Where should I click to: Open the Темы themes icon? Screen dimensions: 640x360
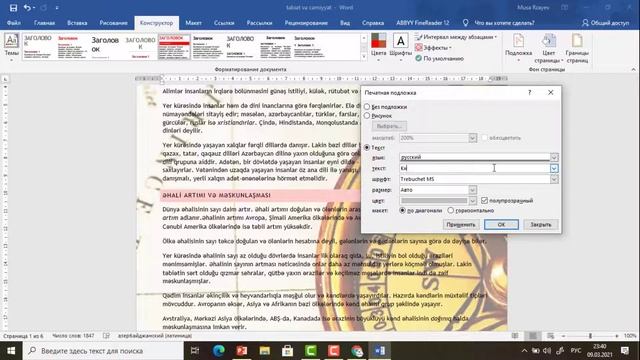pos(11,47)
